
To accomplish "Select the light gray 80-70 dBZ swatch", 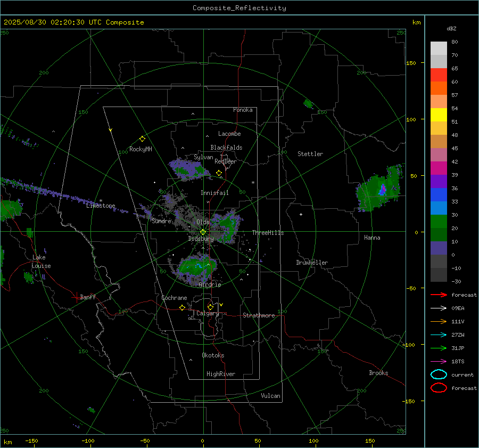I will 439,48.
